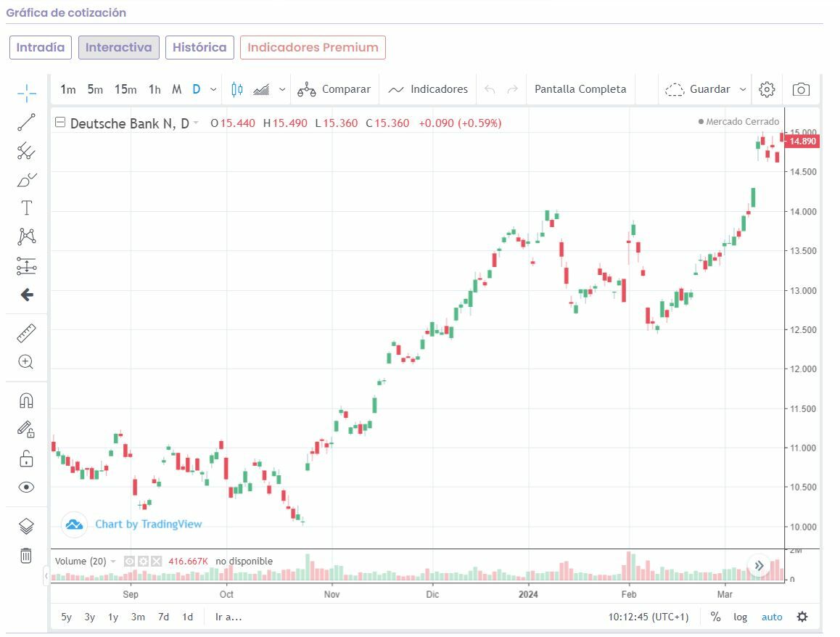840x637 pixels.
Task: Click Ir a... go to date
Action: pos(228,617)
